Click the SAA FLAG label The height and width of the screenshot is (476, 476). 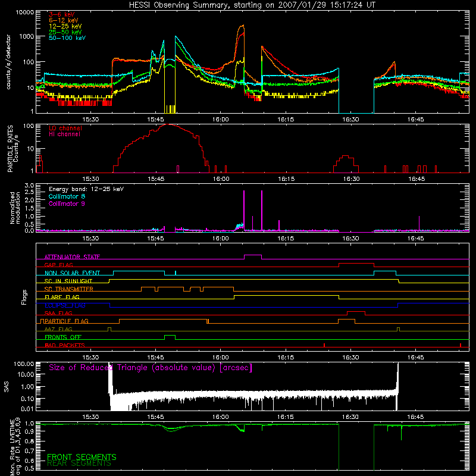click(58, 313)
